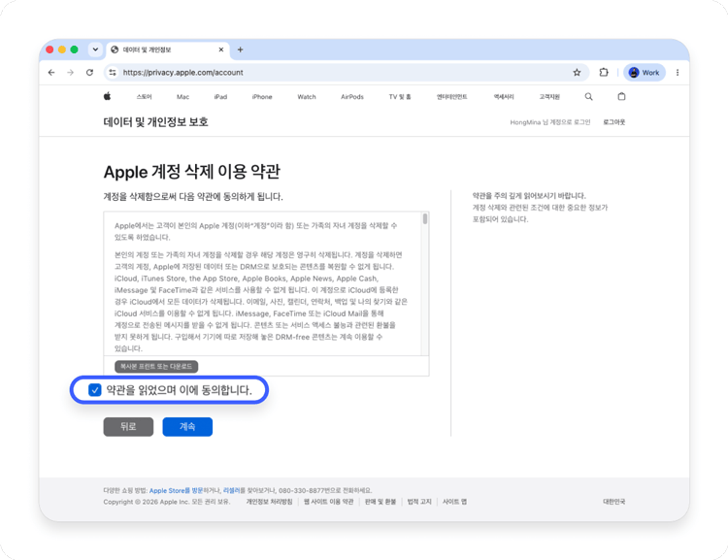Click the green maximize window button
Screen dimensions: 728x560
(74, 49)
